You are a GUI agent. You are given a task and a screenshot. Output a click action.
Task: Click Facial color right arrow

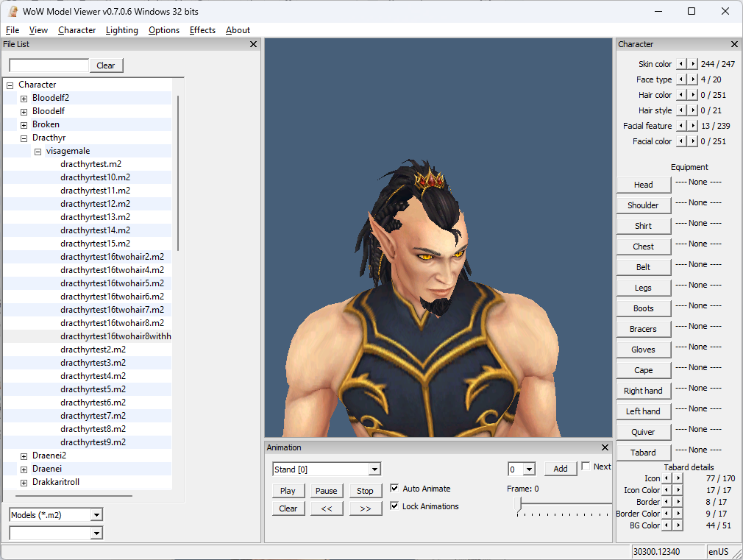coord(693,141)
